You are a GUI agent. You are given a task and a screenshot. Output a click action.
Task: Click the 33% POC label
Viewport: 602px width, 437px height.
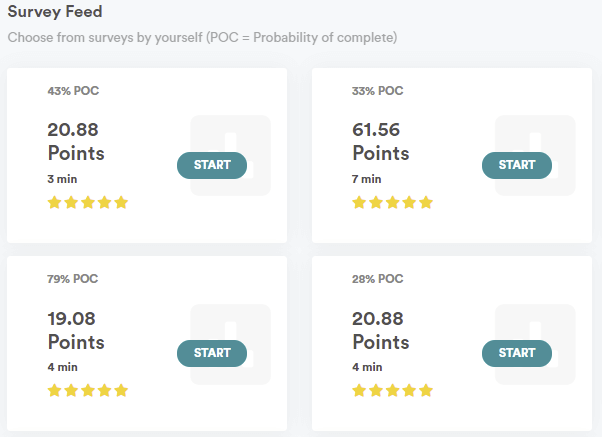(377, 91)
